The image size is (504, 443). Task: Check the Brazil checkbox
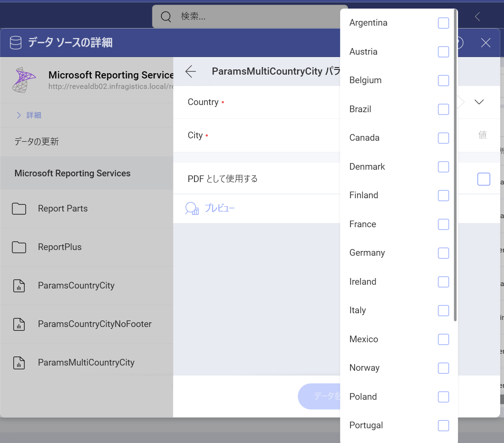pos(443,109)
